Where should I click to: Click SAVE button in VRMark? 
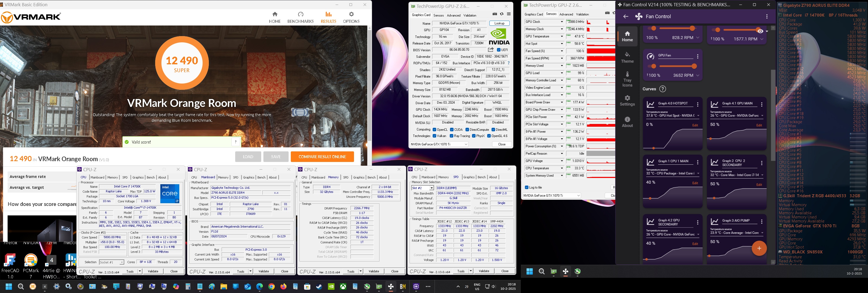pos(276,157)
